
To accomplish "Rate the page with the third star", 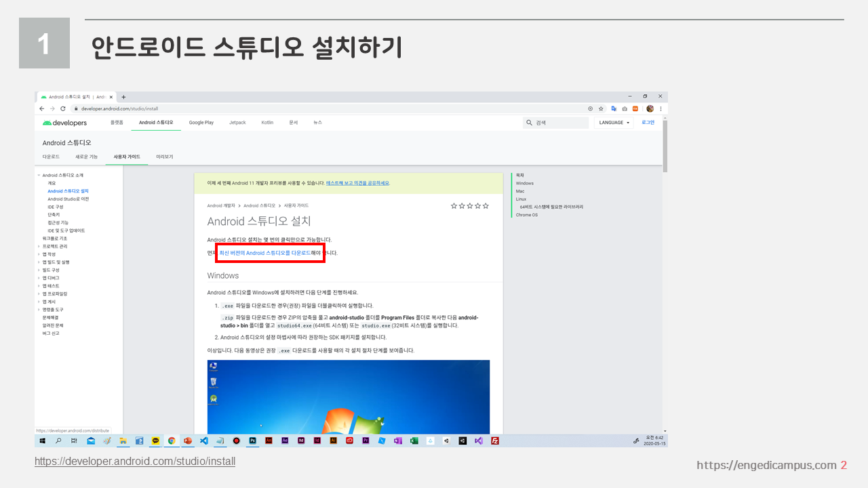I will (x=470, y=205).
